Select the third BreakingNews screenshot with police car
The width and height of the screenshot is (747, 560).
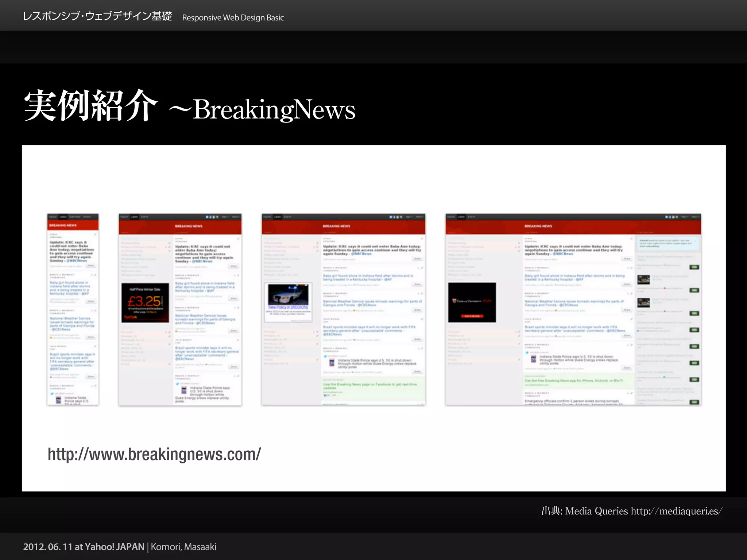point(344,310)
